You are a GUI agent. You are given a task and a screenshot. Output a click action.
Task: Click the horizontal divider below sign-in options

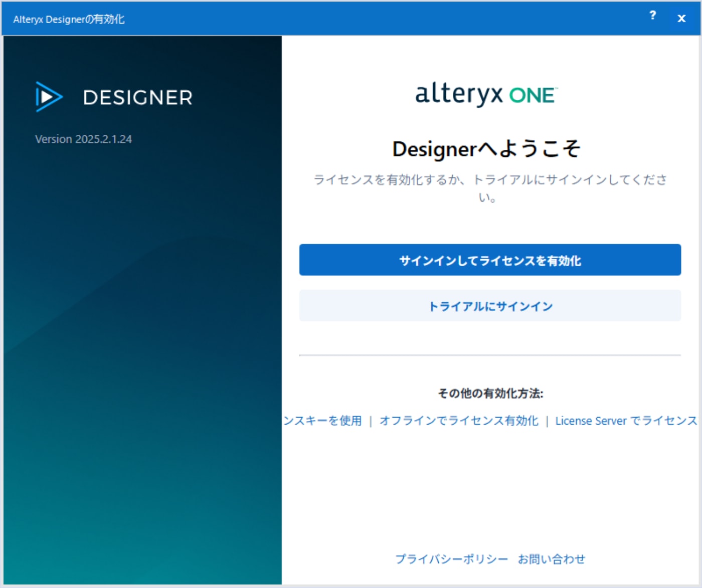click(490, 354)
